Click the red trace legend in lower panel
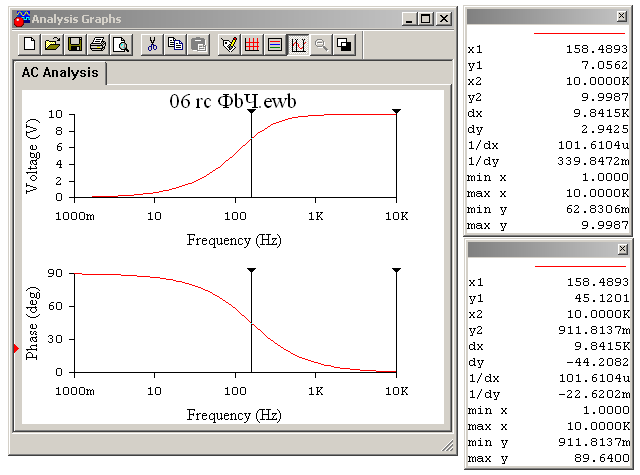The height and width of the screenshot is (475, 640). [x=580, y=266]
